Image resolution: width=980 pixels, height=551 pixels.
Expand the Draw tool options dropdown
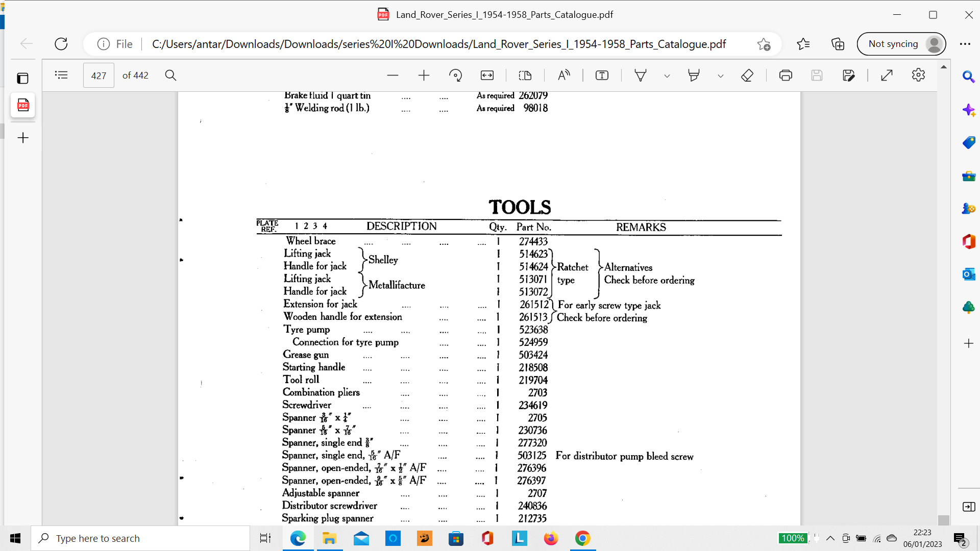[x=667, y=76]
